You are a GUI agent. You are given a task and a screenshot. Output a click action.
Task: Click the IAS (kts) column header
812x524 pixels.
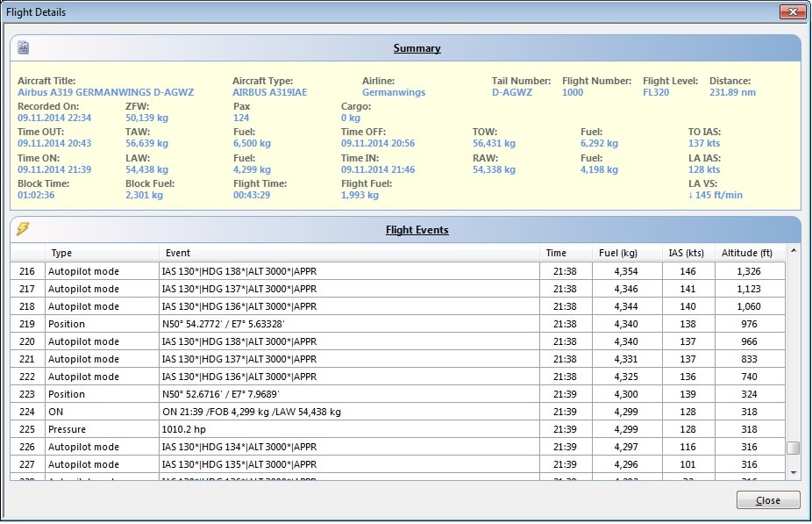coord(688,253)
